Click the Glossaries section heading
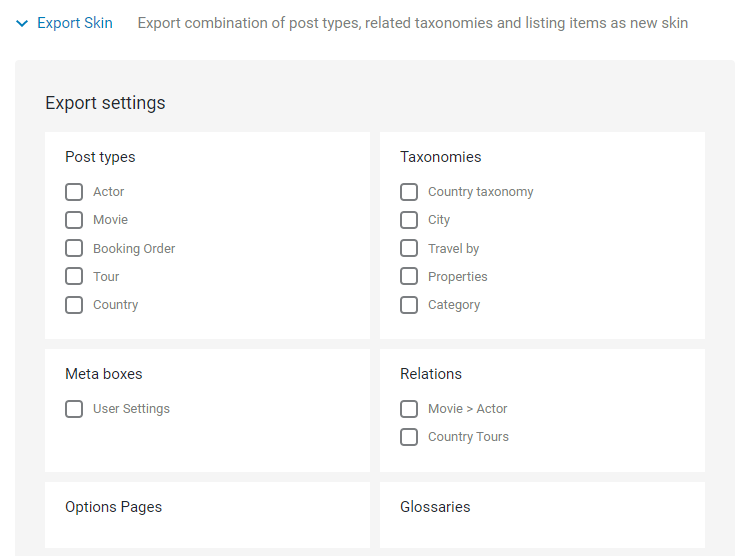 tap(435, 507)
